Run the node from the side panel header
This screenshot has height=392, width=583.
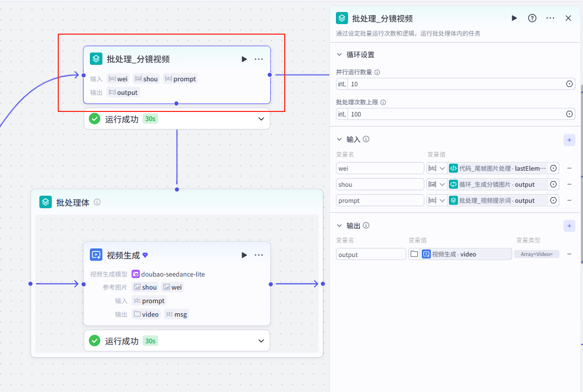click(514, 18)
